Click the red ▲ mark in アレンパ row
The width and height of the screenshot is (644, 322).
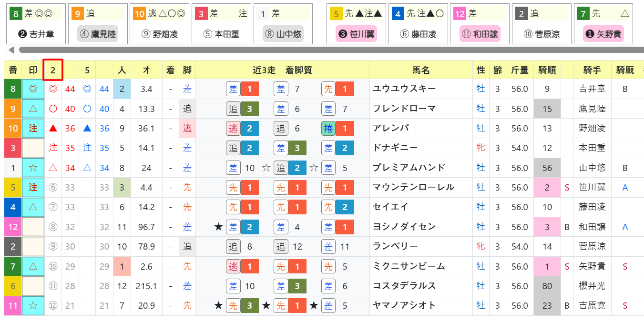[x=53, y=128]
